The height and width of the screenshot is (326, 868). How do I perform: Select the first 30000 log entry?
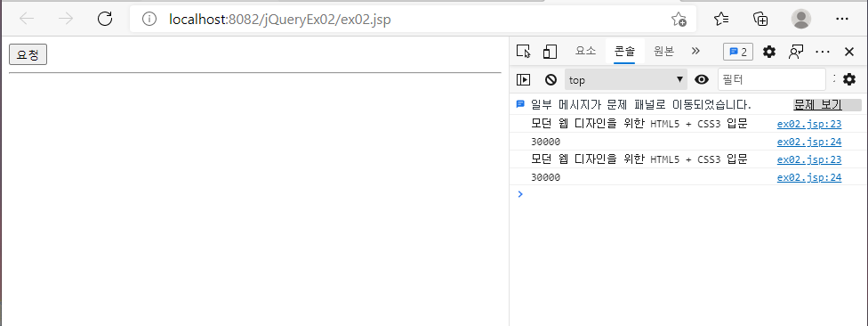545,142
